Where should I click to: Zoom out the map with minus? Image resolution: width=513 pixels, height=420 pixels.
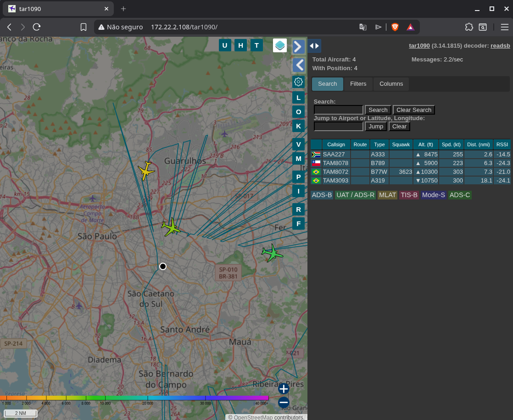(284, 403)
